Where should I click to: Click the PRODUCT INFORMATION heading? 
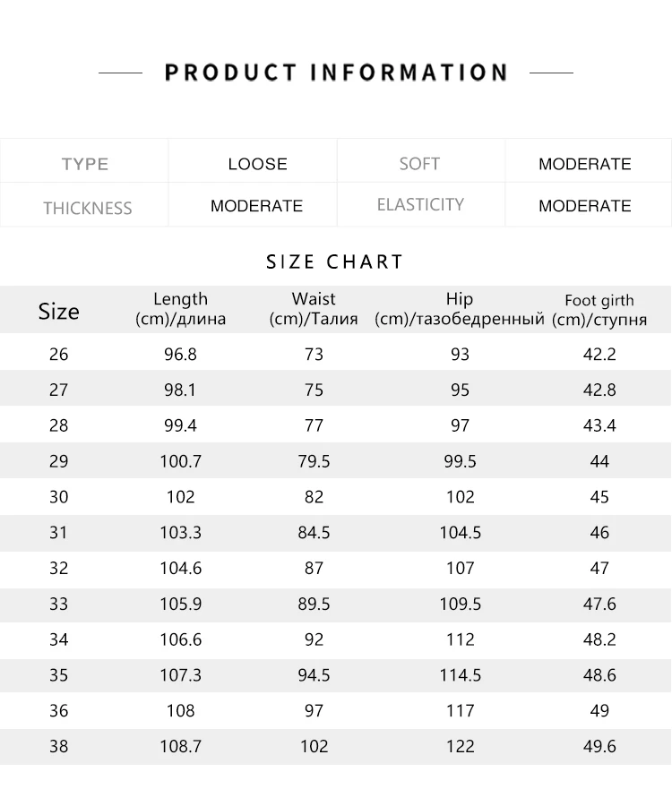[336, 73]
